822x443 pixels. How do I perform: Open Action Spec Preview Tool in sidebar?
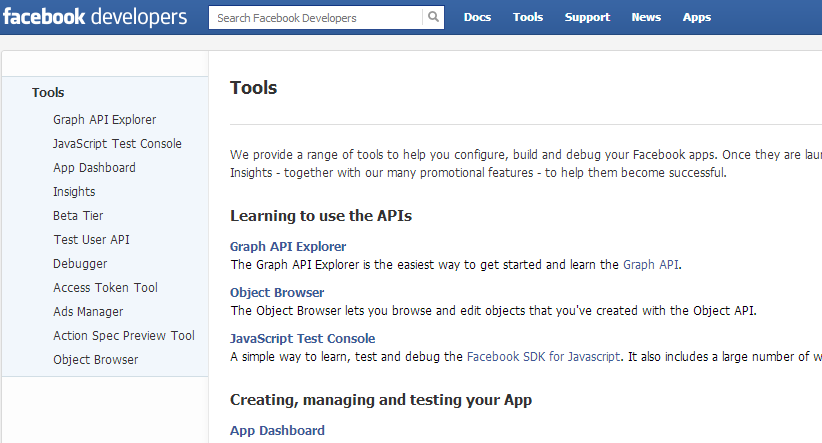[124, 336]
